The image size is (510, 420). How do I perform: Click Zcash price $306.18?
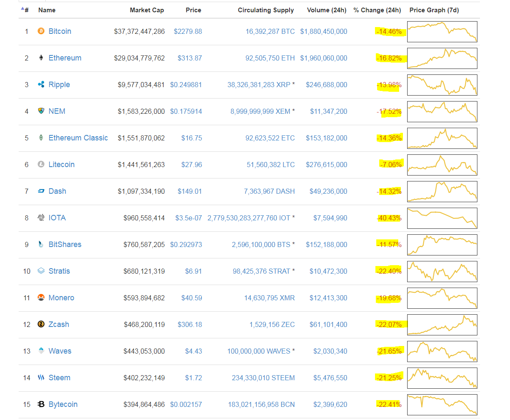pos(190,324)
